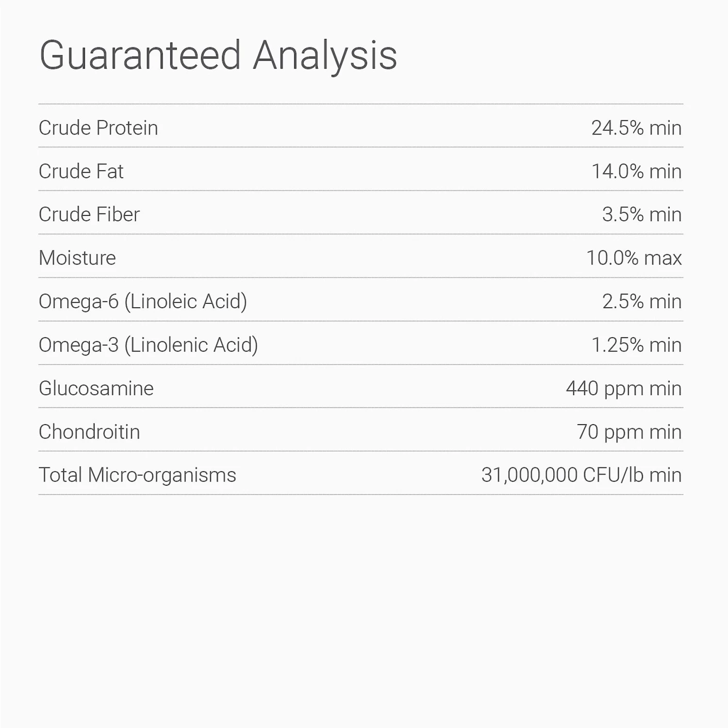Select the 3.5% min value
Viewport: 728px width, 728px height.
coord(641,215)
